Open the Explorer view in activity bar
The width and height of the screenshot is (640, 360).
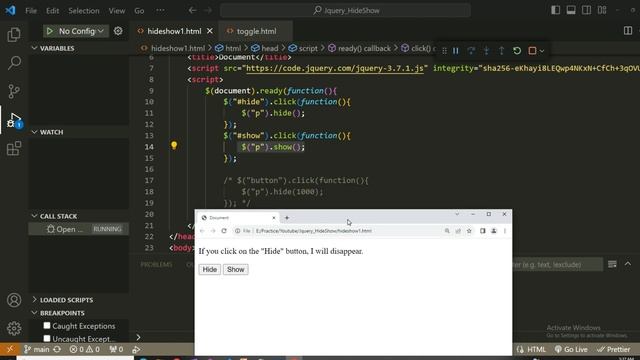tap(14, 35)
